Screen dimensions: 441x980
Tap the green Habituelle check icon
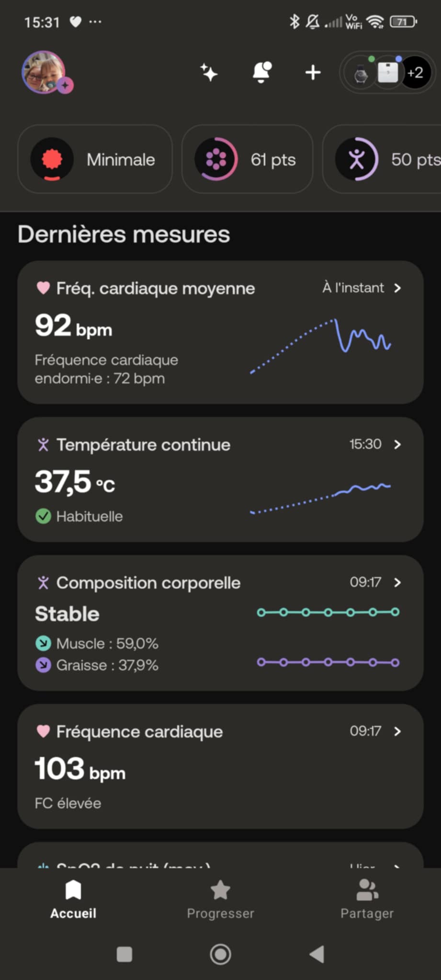point(43,516)
